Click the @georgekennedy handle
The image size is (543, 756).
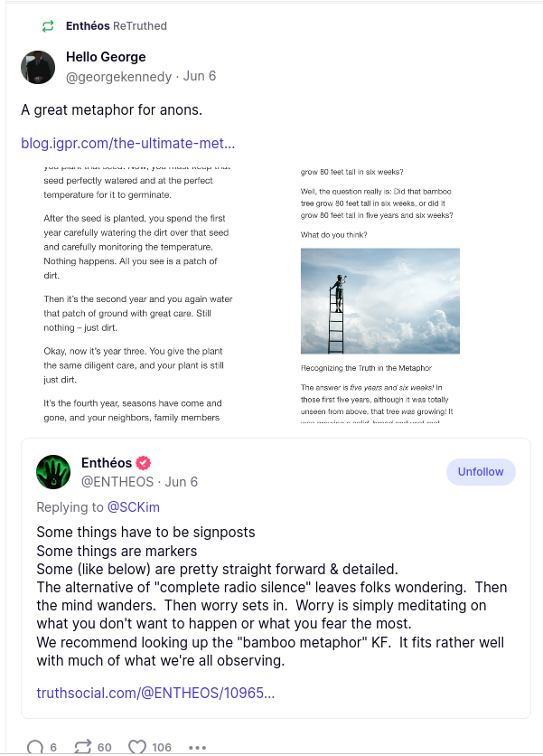pyautogui.click(x=118, y=77)
